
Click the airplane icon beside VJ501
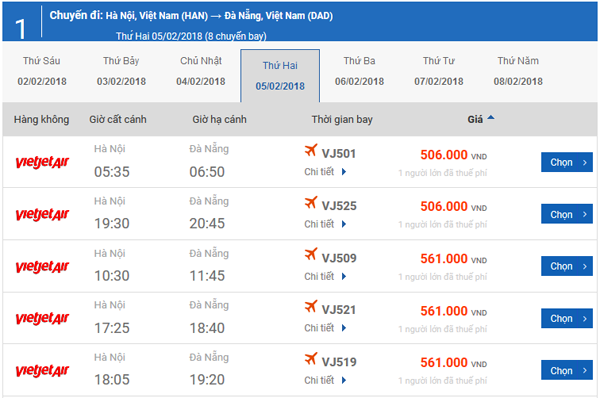click(311, 150)
